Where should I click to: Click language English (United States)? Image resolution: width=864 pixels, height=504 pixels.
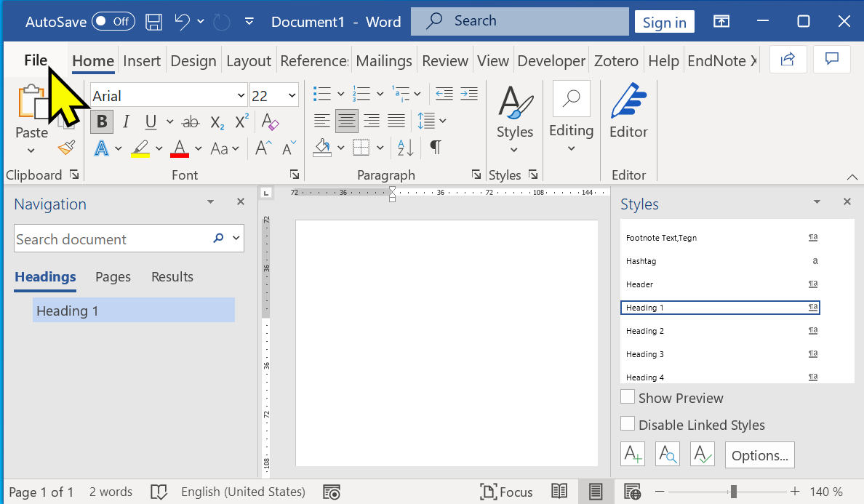click(x=243, y=492)
